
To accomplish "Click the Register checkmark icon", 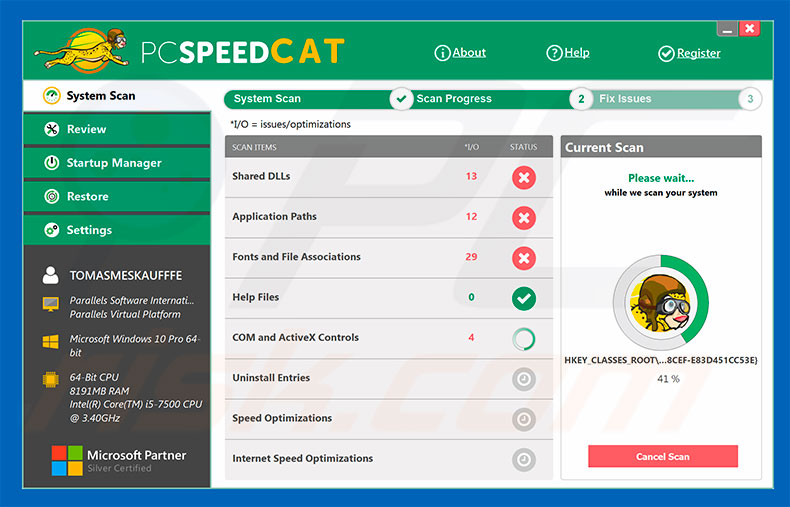I will (x=666, y=53).
